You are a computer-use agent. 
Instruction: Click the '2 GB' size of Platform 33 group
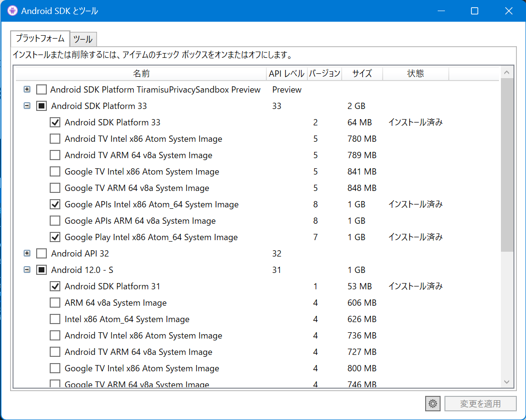356,106
